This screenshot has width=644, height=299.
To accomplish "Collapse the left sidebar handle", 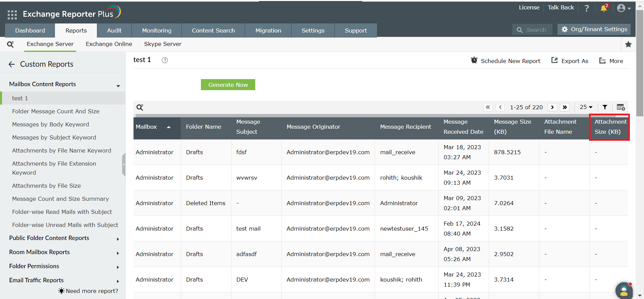I will (x=124, y=165).
